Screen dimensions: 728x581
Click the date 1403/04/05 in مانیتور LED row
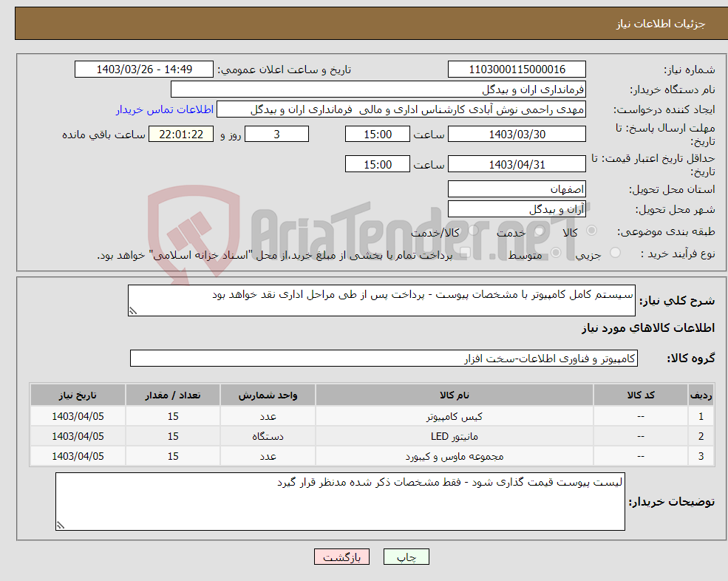point(78,437)
